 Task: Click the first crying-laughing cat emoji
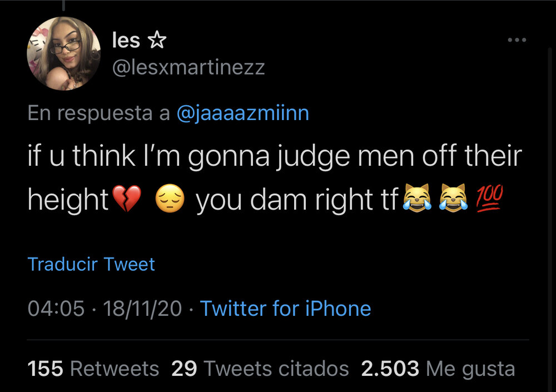click(x=418, y=198)
